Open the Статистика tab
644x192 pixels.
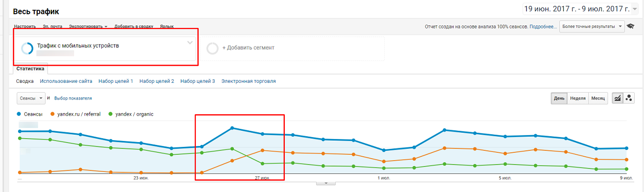(30, 69)
